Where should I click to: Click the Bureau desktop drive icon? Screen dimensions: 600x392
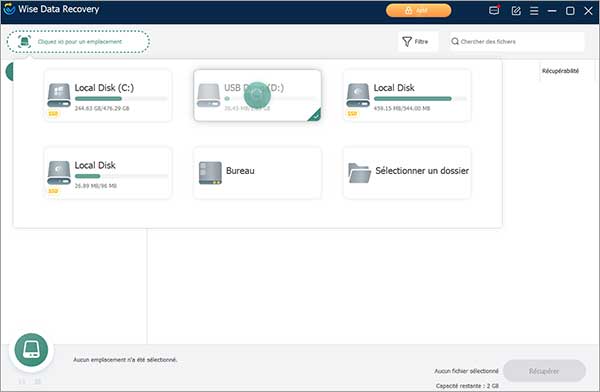tap(210, 173)
